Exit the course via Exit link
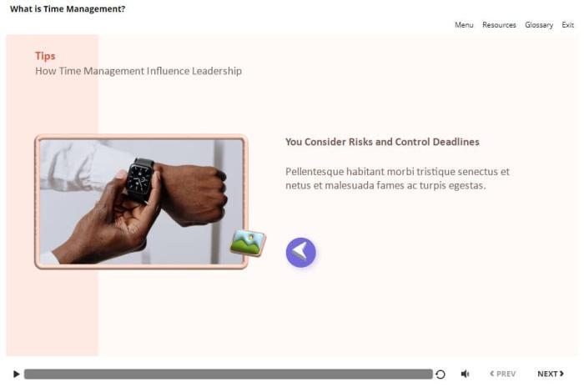 [x=567, y=25]
